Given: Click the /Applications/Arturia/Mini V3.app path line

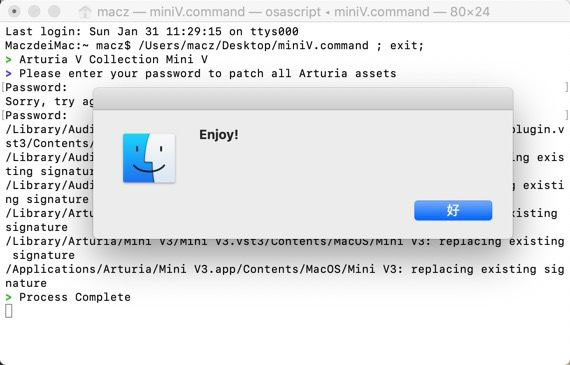Looking at the screenshot, I should point(285,269).
